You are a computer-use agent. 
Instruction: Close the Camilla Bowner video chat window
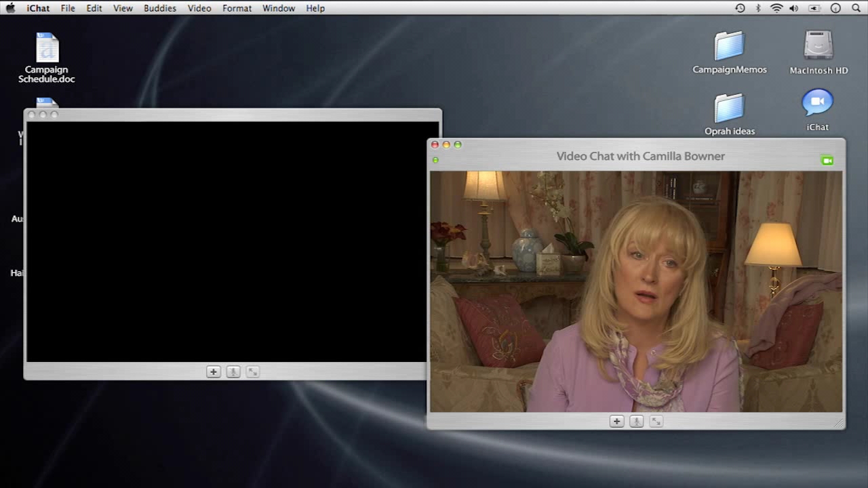click(x=435, y=144)
